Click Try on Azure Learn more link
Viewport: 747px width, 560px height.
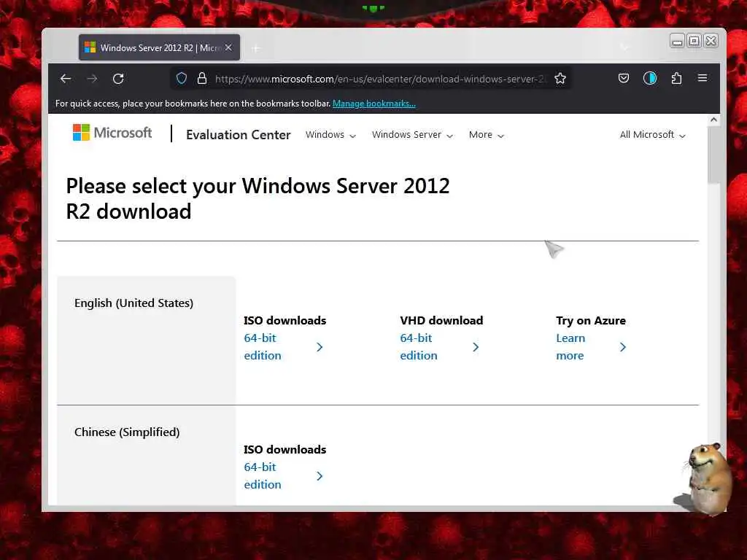570,346
